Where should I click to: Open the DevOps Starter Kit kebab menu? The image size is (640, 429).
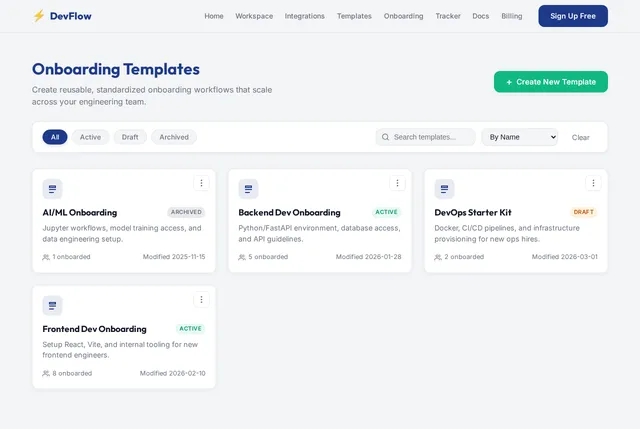click(593, 183)
